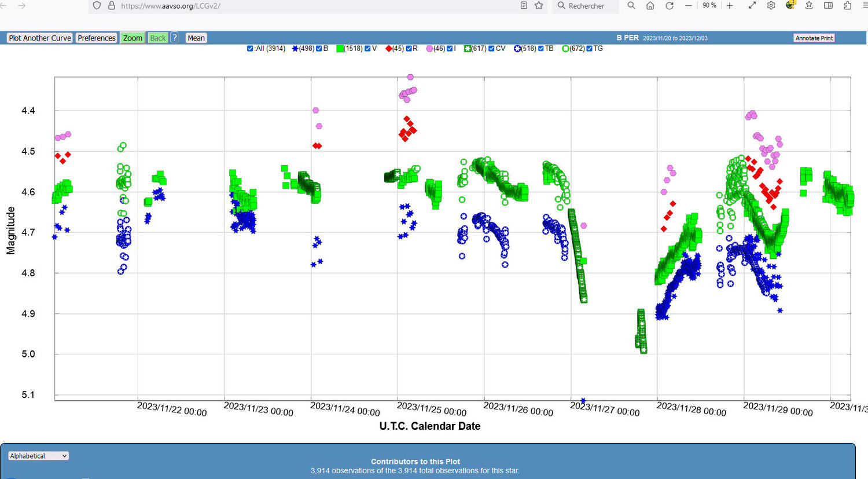
Task: Reload the page with the refresh icon
Action: (670, 6)
